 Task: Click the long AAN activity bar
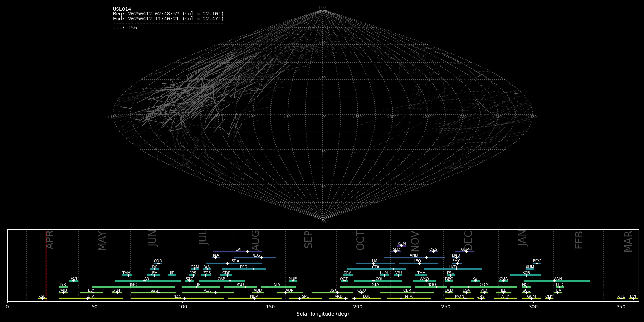[x=557, y=281]
